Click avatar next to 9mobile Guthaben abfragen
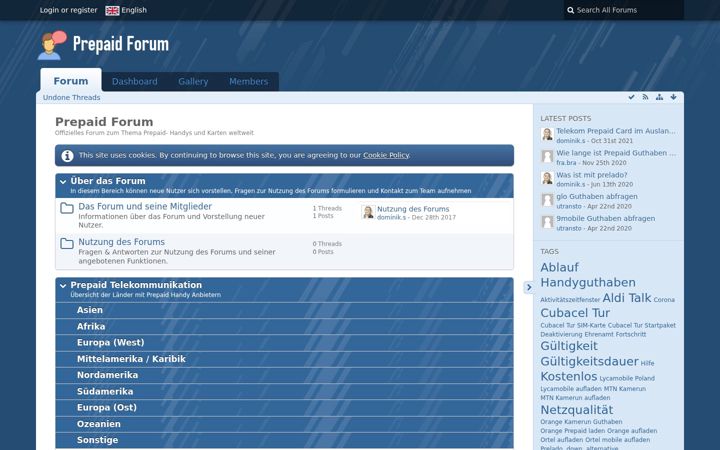 click(x=547, y=222)
